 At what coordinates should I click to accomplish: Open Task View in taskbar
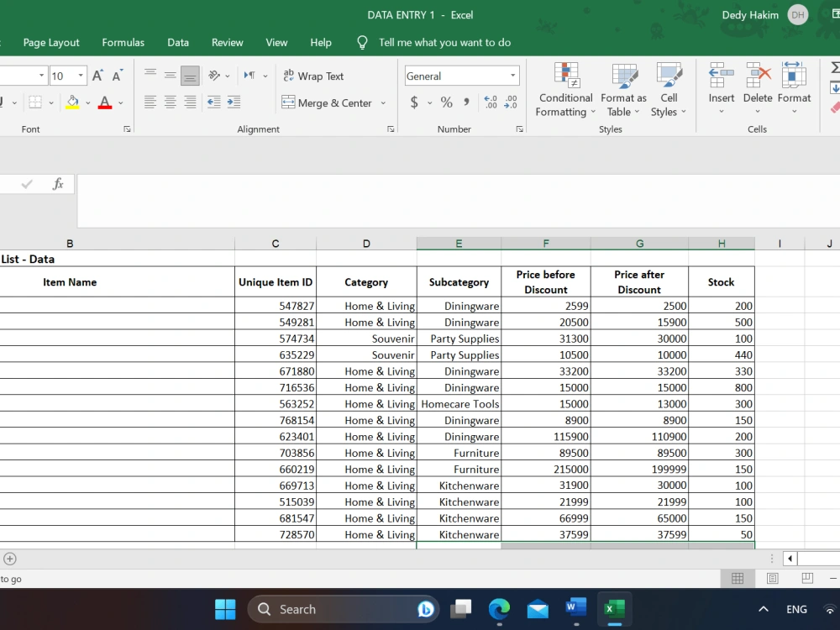point(460,609)
